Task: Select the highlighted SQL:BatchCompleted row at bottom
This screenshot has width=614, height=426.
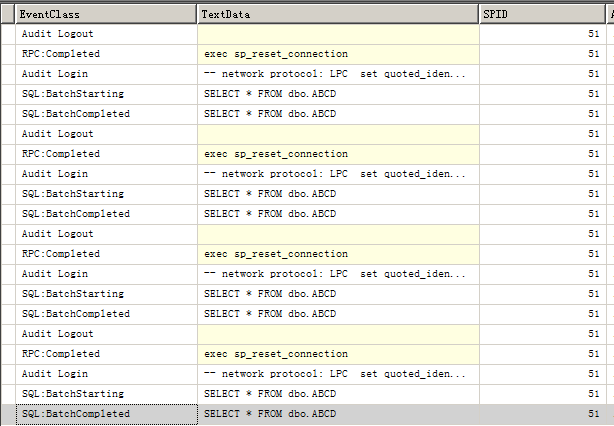Action: (75, 414)
